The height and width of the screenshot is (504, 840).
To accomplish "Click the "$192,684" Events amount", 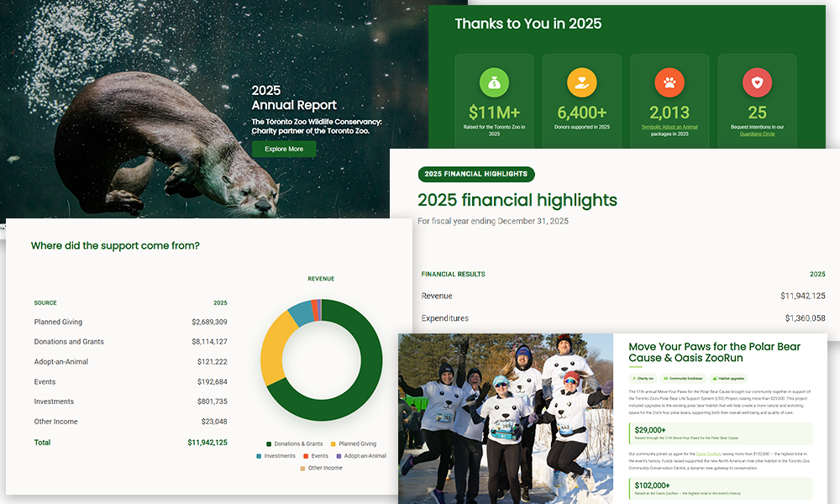I will (213, 382).
